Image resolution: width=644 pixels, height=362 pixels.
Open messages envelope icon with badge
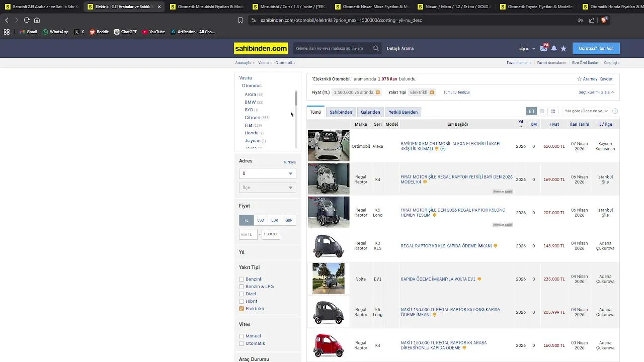pos(544,48)
